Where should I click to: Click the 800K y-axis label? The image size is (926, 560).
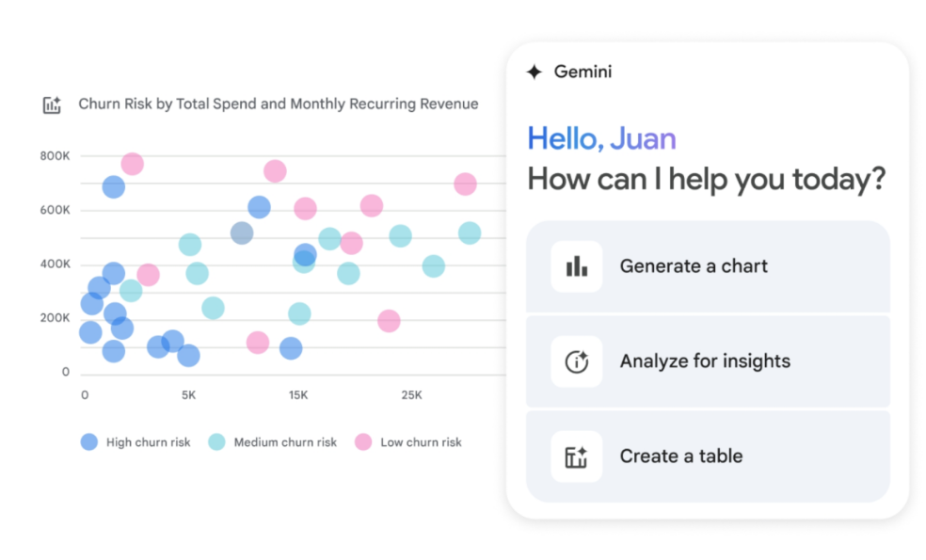click(x=55, y=156)
